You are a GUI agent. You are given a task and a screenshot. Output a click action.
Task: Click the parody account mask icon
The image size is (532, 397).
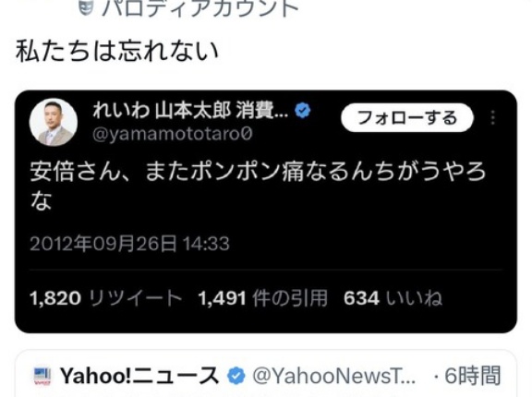coord(86,7)
